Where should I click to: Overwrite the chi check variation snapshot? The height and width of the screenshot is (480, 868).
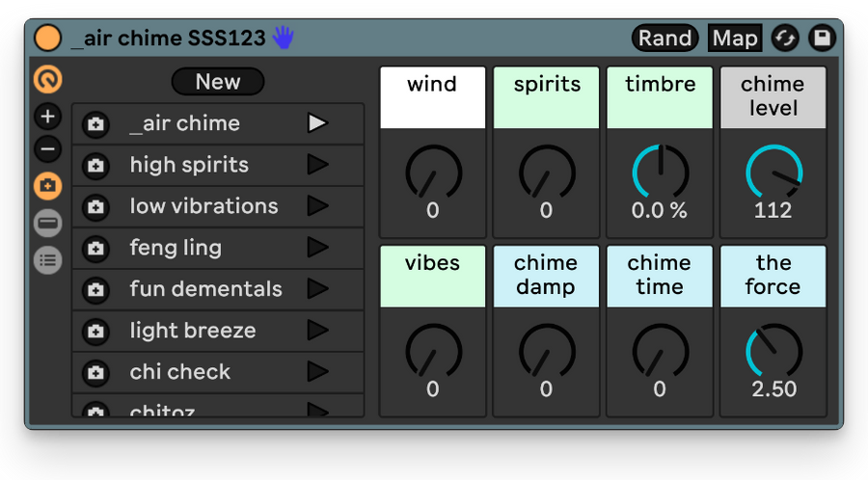click(x=95, y=373)
